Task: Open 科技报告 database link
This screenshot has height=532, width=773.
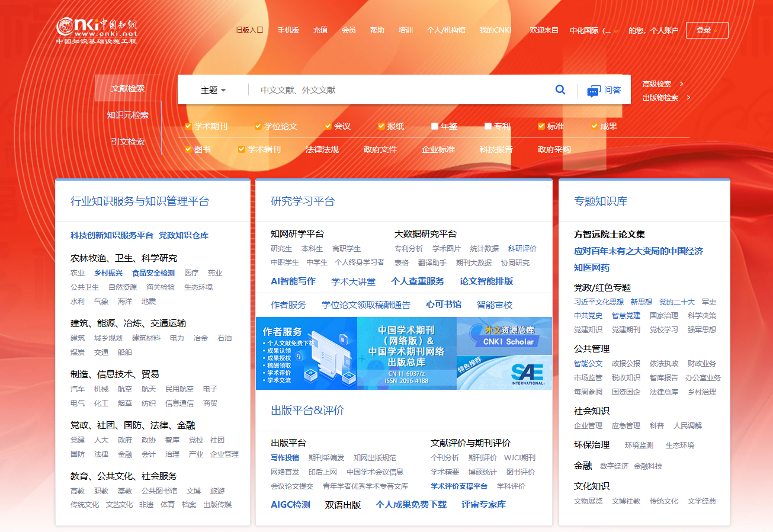Action: pyautogui.click(x=496, y=149)
